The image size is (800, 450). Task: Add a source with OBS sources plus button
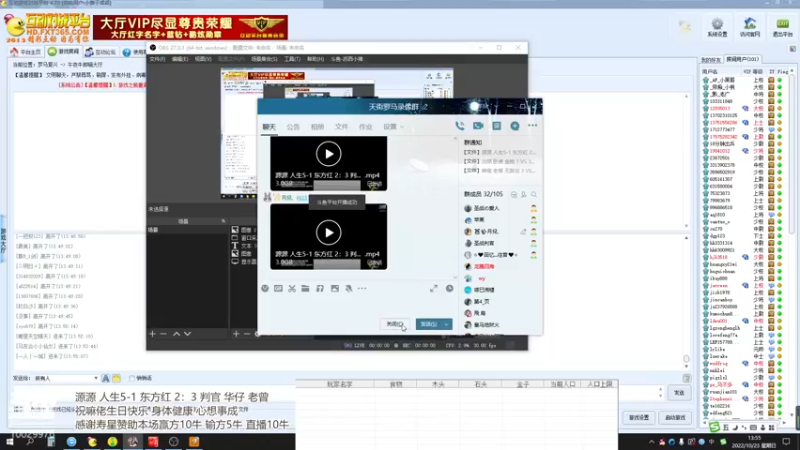click(236, 334)
